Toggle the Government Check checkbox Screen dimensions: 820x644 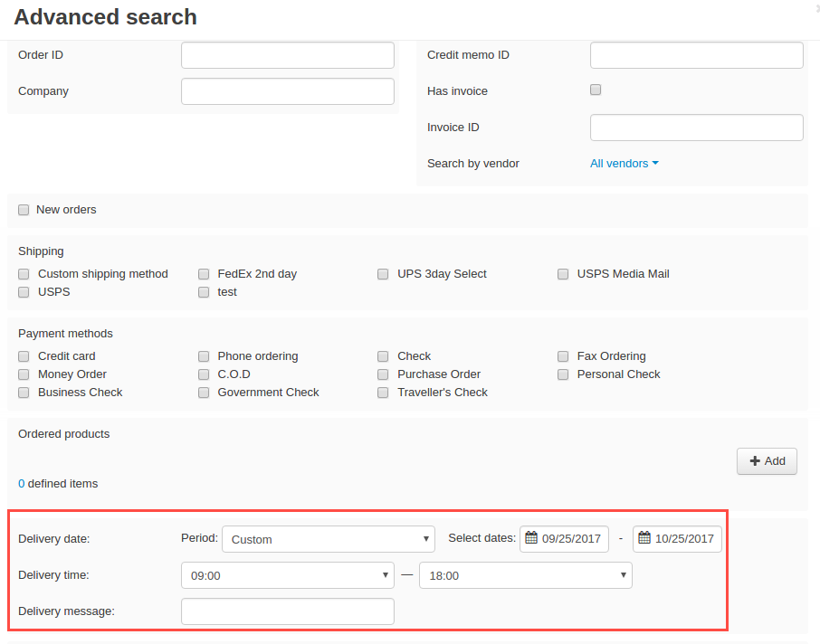point(204,393)
